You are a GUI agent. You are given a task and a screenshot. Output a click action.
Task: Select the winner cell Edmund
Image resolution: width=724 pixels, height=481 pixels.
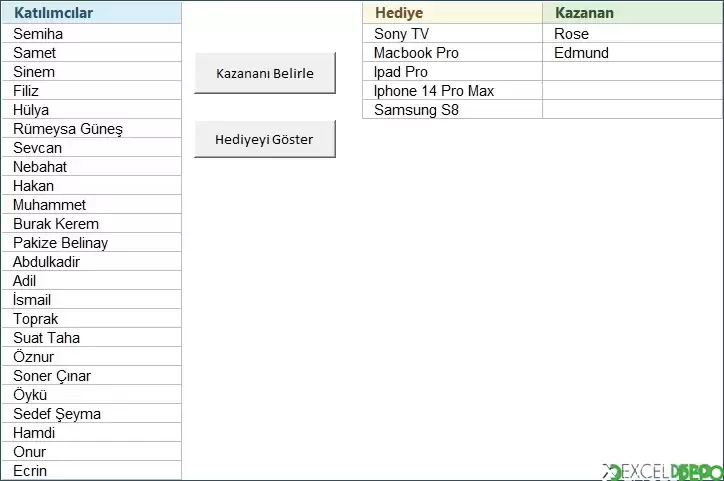click(x=633, y=52)
